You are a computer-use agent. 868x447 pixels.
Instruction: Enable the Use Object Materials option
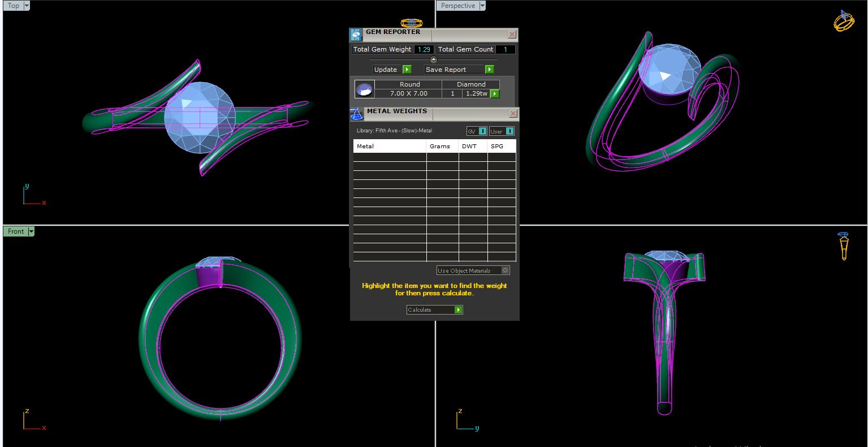pyautogui.click(x=505, y=270)
